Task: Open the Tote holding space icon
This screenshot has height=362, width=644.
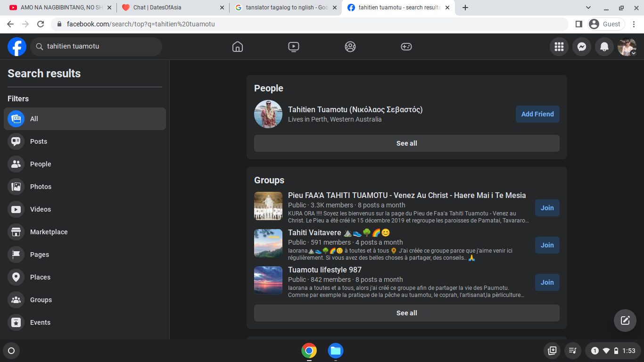Action: point(553,351)
